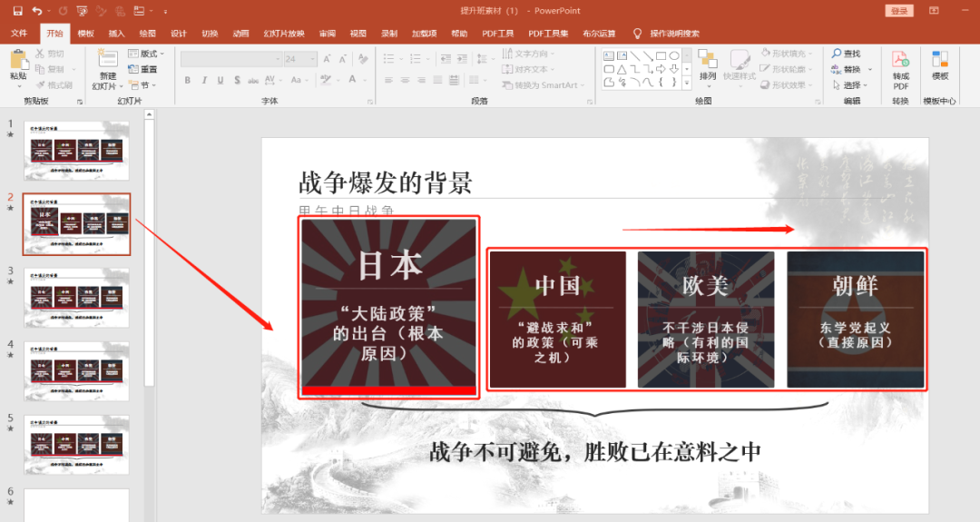Click the Reset (重置) slide icon

coord(133,69)
